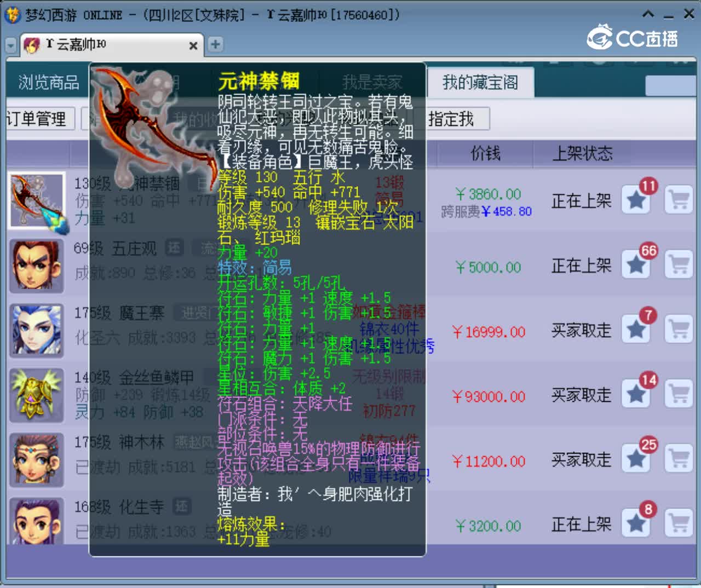
Task: Favorite the ¥16999.00 魔王寨 listing
Action: point(636,329)
